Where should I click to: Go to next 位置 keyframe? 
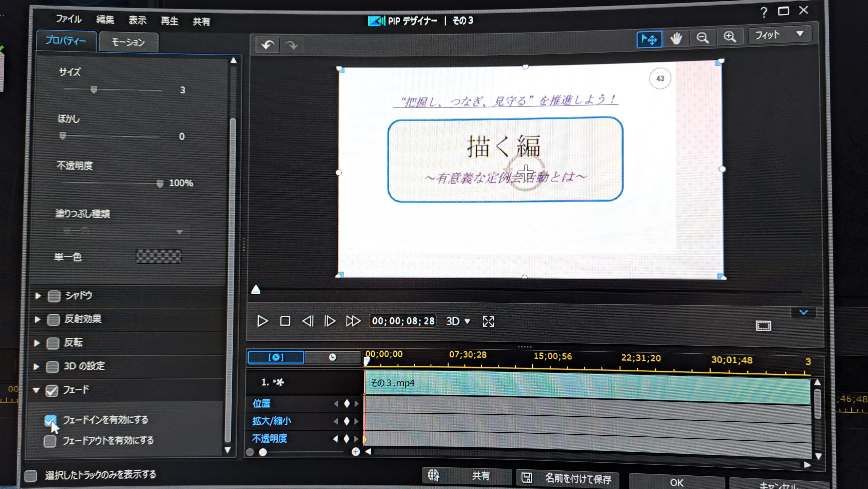pyautogui.click(x=356, y=404)
